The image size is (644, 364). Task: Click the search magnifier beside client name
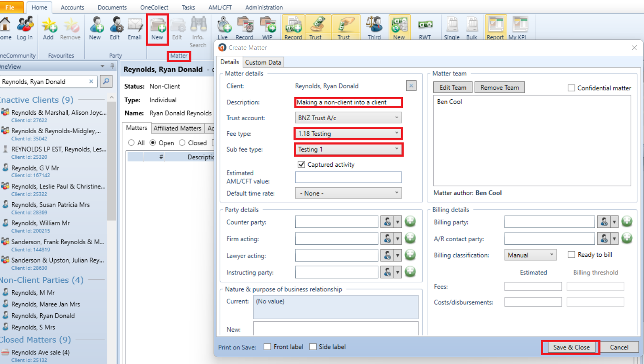click(x=106, y=81)
